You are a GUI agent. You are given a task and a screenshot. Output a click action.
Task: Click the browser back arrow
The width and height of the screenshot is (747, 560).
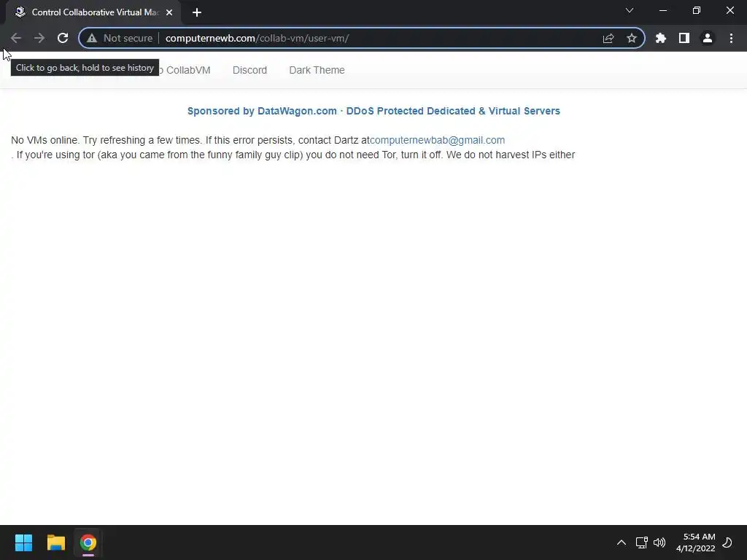16,38
